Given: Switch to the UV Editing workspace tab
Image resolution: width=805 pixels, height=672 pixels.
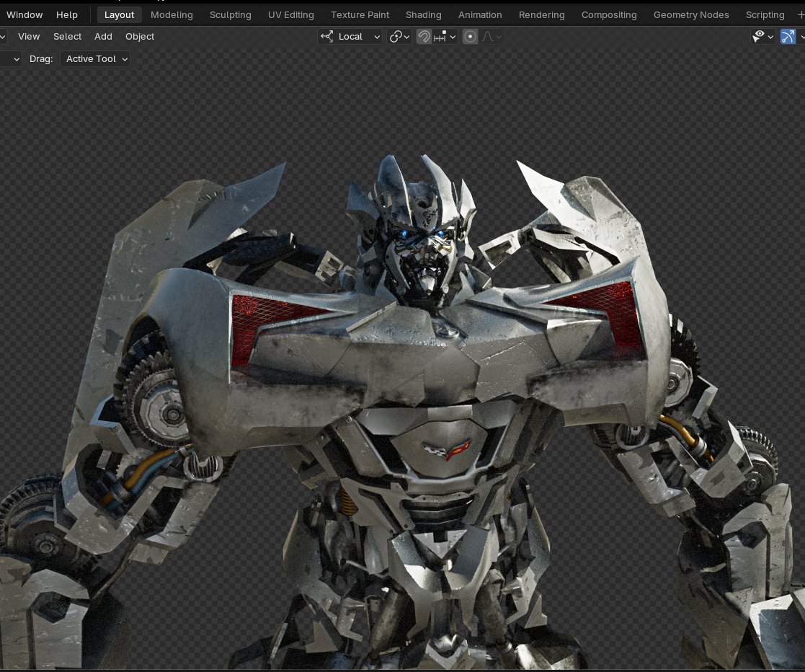Looking at the screenshot, I should [291, 15].
